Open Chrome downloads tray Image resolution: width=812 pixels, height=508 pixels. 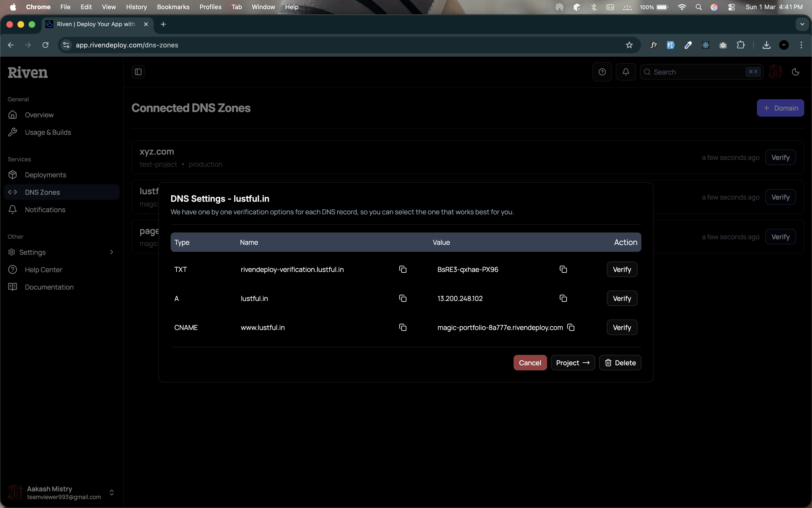click(x=766, y=45)
